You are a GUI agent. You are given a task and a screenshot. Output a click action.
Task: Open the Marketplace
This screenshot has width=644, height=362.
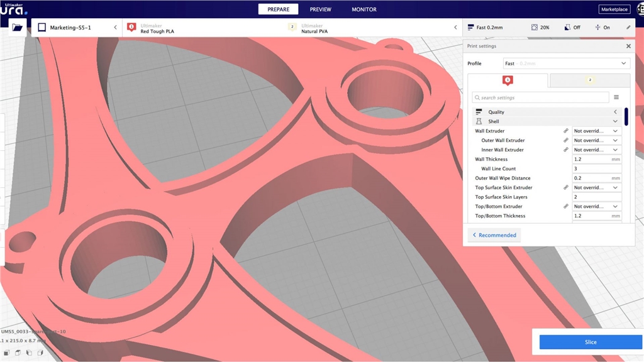tap(614, 9)
